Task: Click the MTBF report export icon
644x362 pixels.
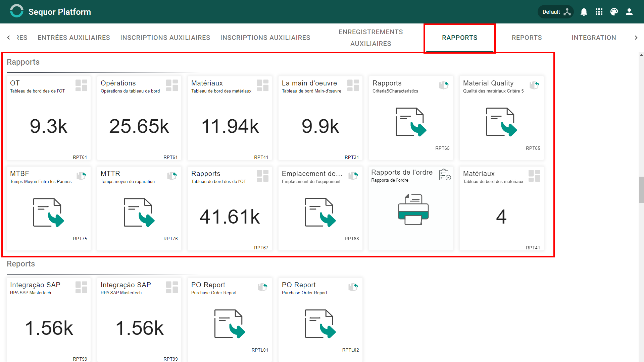Action: coord(49,213)
